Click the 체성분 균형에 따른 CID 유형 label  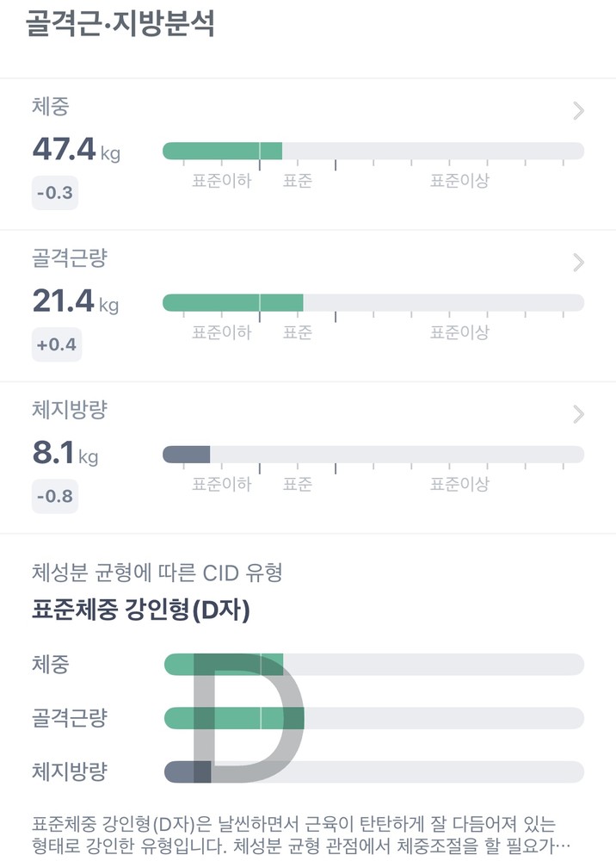pos(157,572)
